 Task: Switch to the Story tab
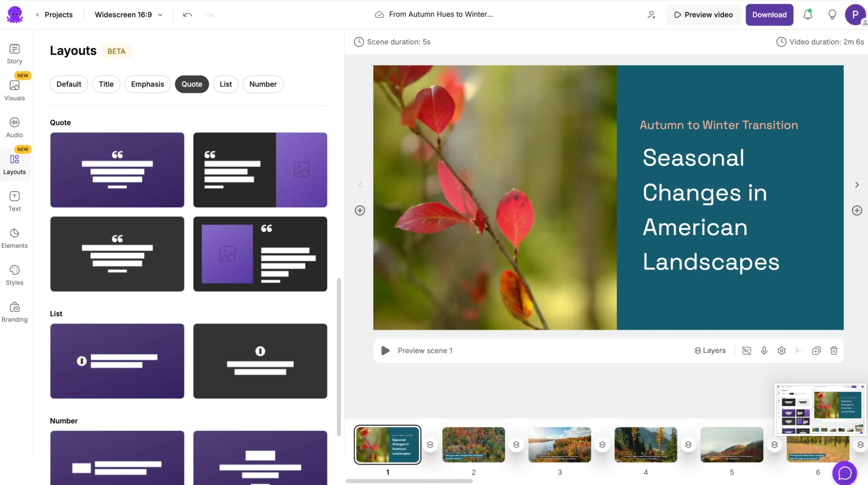[x=15, y=54]
